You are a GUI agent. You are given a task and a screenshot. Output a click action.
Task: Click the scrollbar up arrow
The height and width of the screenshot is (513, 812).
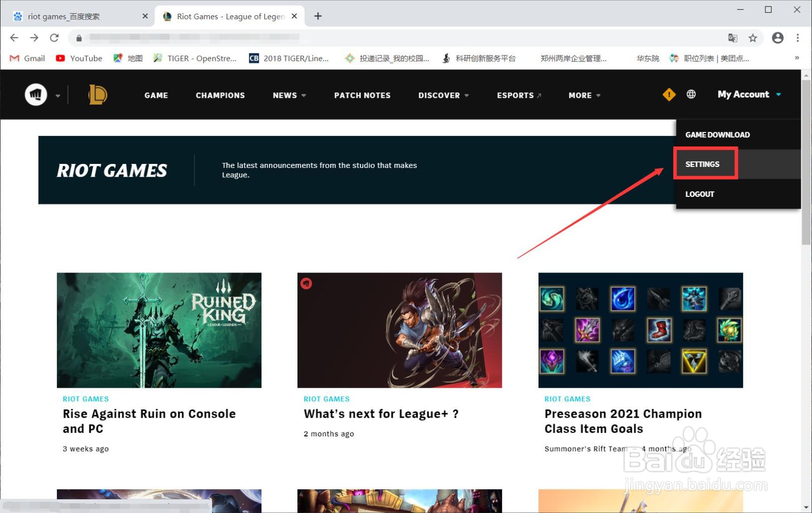pyautogui.click(x=806, y=75)
